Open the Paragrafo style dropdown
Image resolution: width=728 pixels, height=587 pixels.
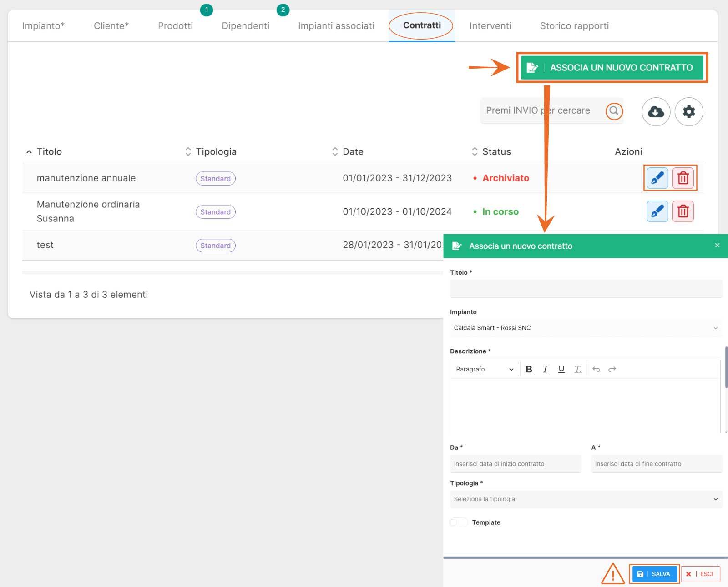(x=485, y=369)
